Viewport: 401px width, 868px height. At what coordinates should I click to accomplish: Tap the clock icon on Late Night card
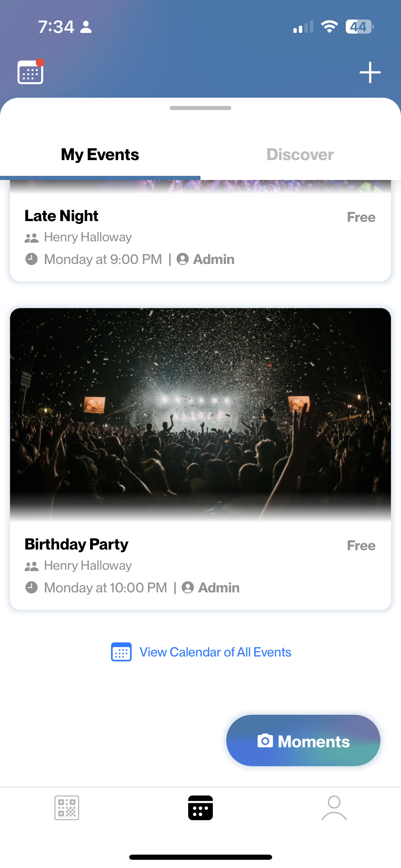coord(32,259)
